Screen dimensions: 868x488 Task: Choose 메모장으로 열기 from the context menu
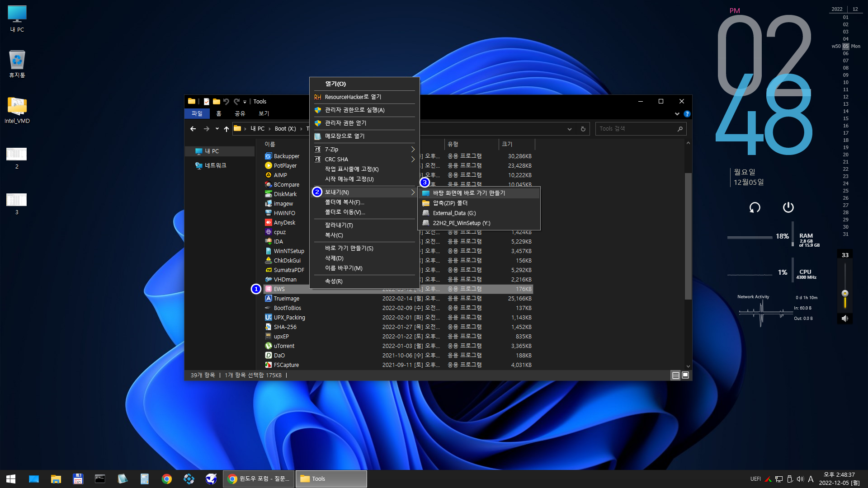[364, 136]
